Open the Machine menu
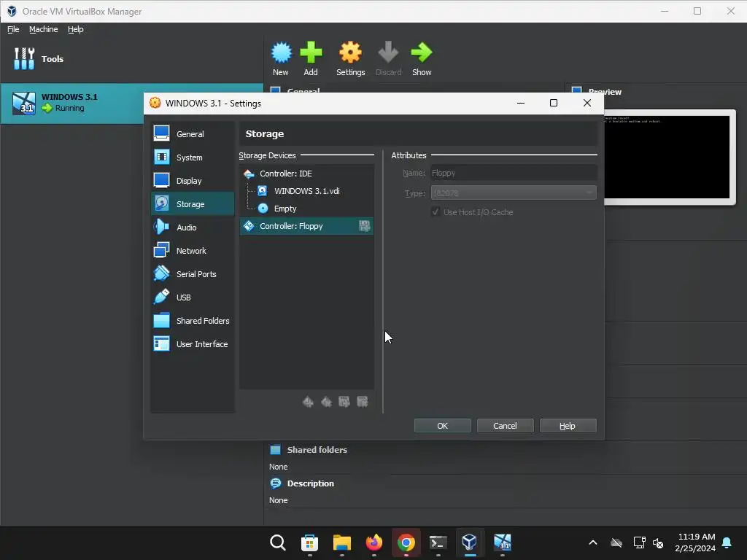The height and width of the screenshot is (560, 747). pos(43,29)
